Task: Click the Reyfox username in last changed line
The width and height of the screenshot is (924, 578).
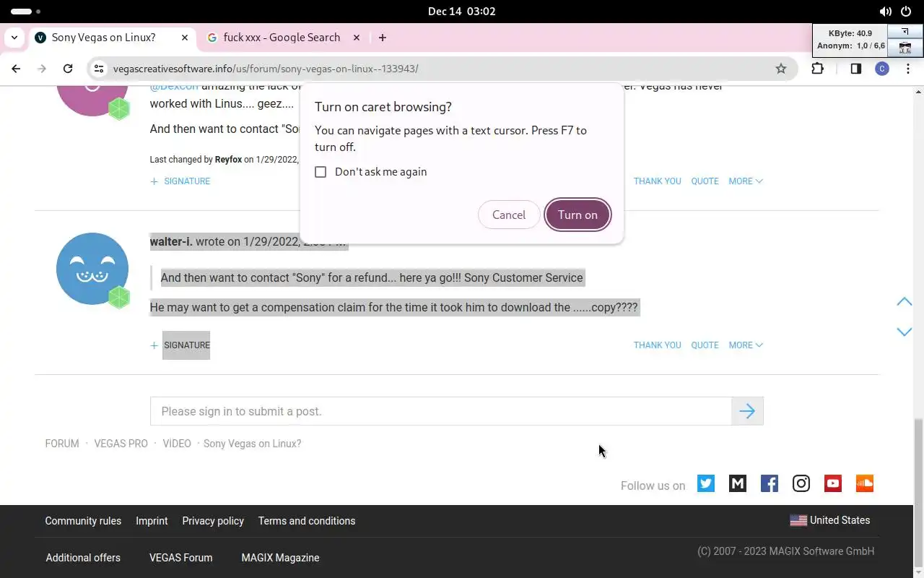Action: 228,160
